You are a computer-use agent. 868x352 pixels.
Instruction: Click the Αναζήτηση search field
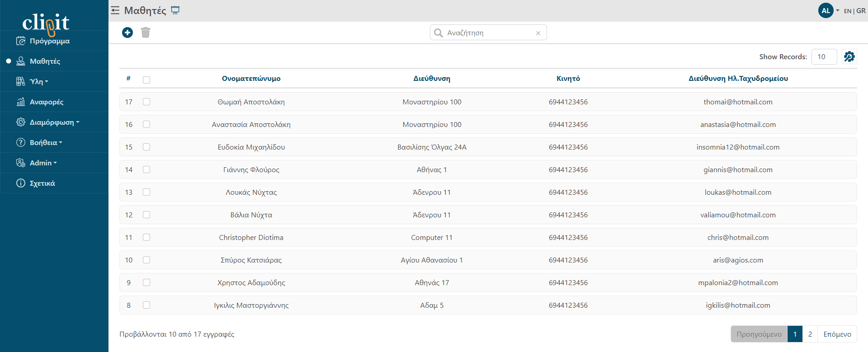(488, 33)
